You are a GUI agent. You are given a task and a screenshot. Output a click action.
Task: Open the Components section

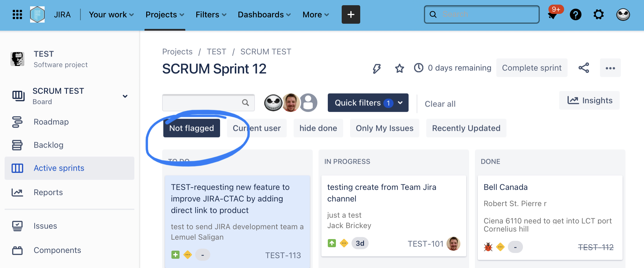57,250
